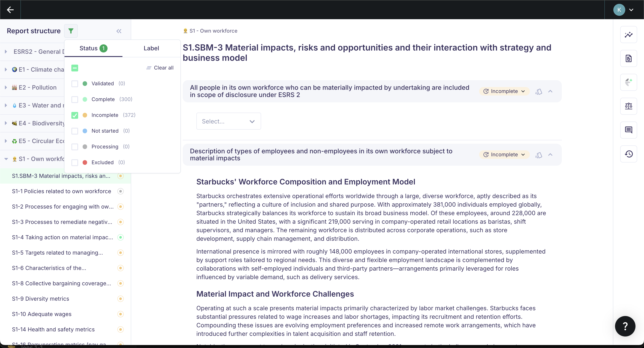The height and width of the screenshot is (348, 644).
Task: Open the AI leaf assistant panel
Action: point(628,82)
